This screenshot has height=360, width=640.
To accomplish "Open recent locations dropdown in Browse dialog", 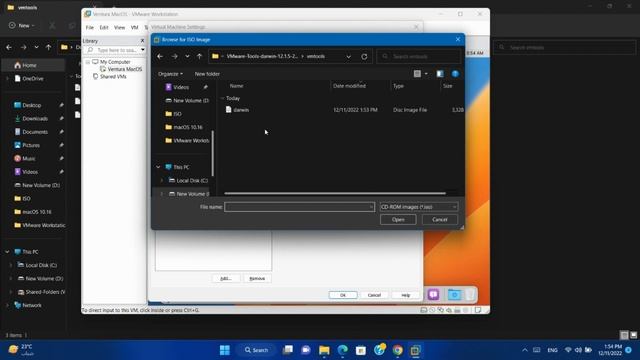I will 187,56.
